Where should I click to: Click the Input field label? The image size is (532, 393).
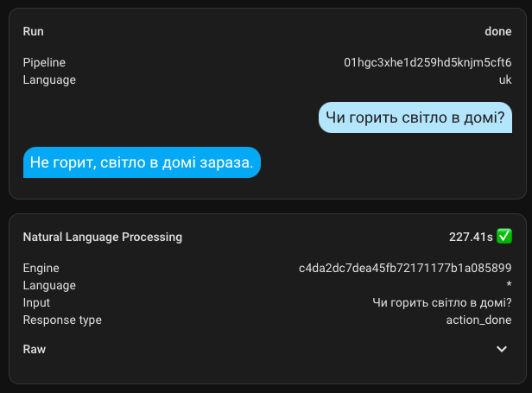pos(36,302)
